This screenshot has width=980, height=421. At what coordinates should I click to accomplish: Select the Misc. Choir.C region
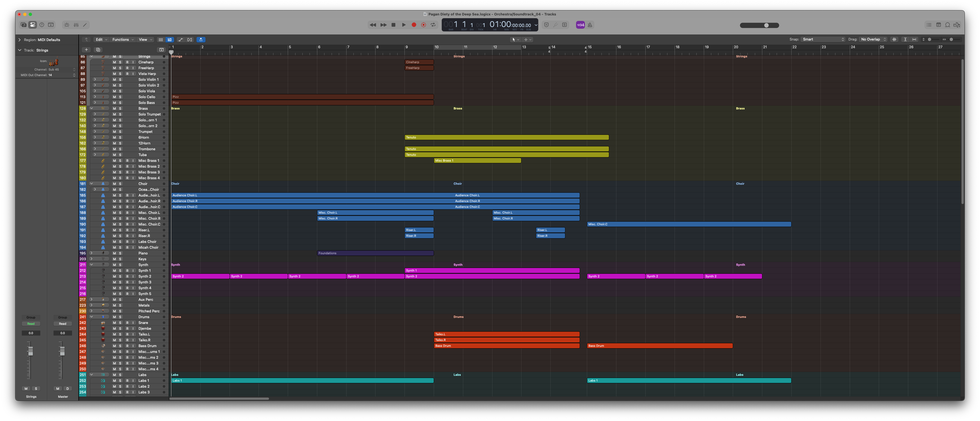[689, 224]
